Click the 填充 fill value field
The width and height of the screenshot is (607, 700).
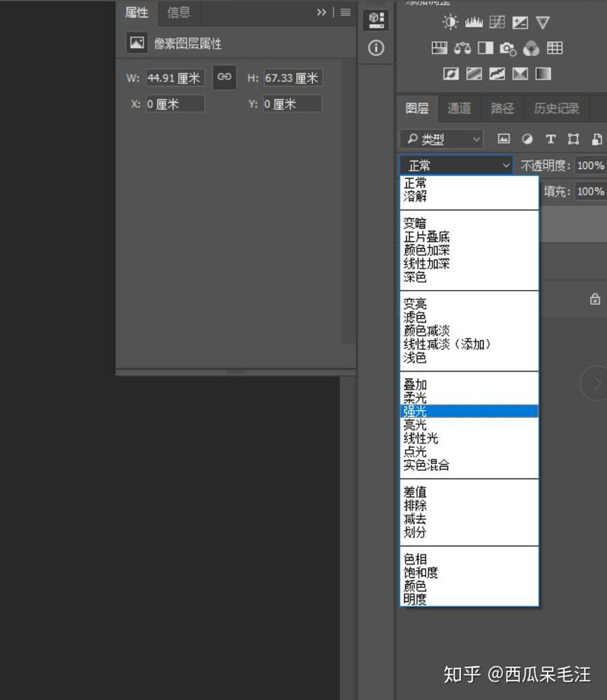[589, 192]
